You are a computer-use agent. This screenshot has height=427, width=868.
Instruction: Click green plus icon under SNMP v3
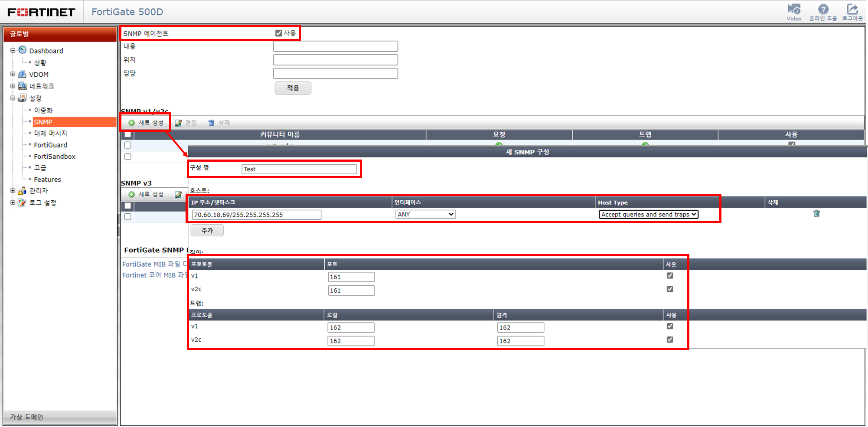click(x=131, y=194)
